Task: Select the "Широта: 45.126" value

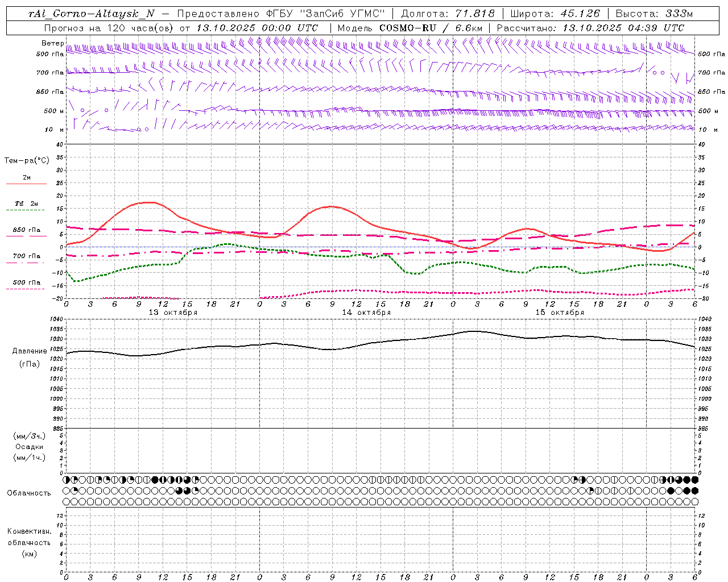Action: pos(556,14)
